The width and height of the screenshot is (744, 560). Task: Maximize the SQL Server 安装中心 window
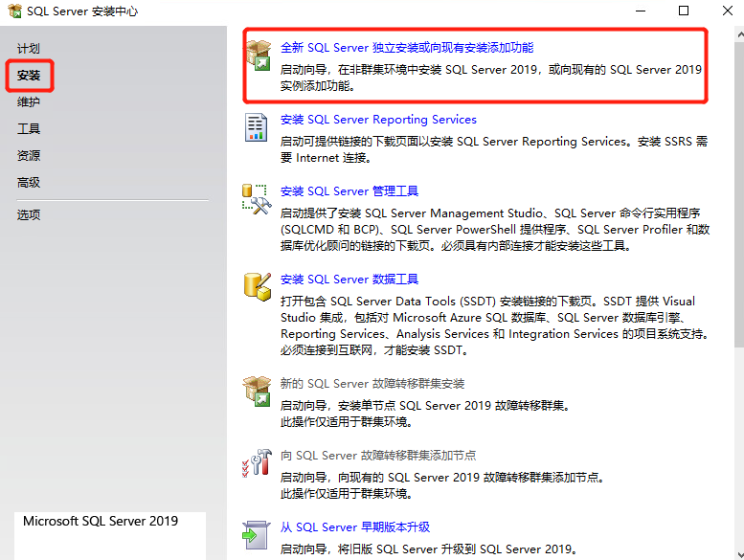click(684, 11)
